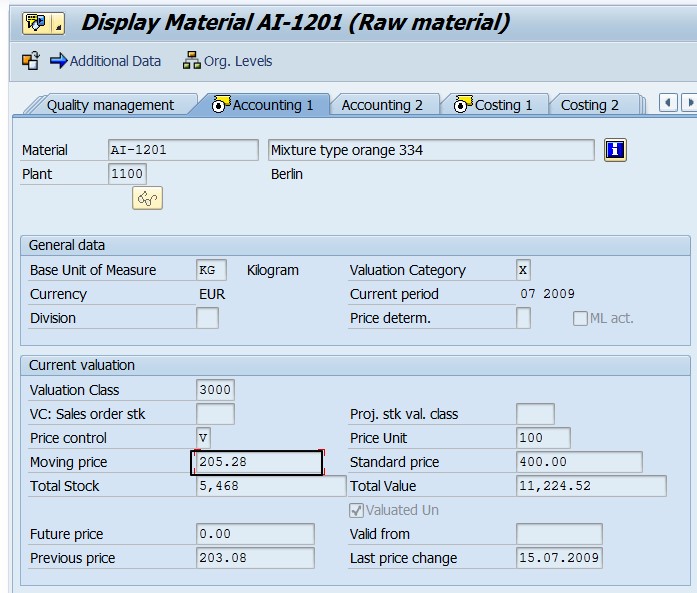This screenshot has height=593, width=697.
Task: Click the Current period value 07 2009
Action: (547, 294)
